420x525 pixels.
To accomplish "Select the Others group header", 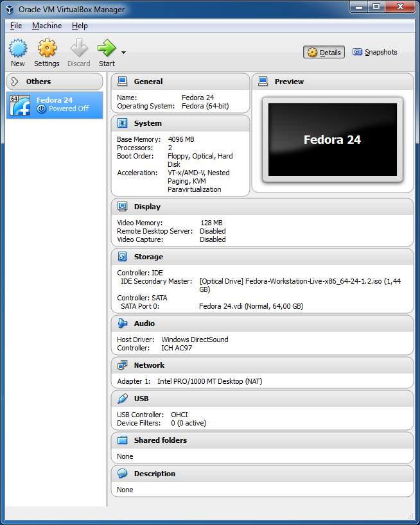I will click(55, 82).
